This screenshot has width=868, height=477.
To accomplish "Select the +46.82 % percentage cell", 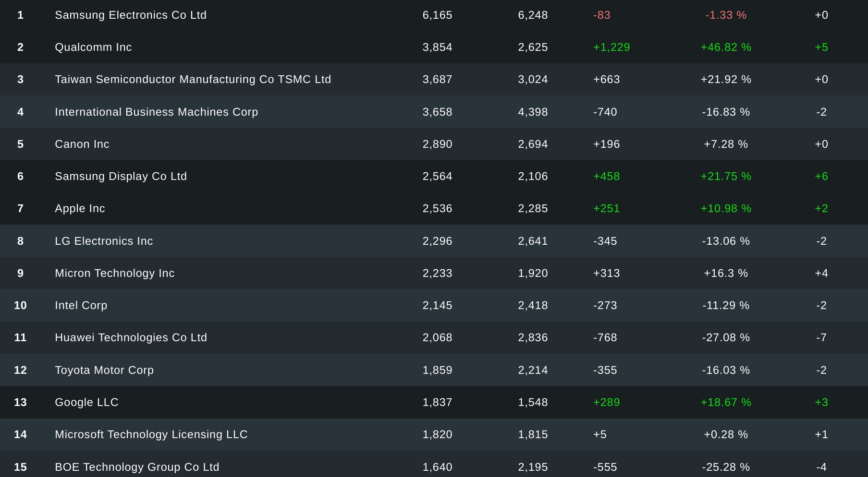I will point(726,47).
